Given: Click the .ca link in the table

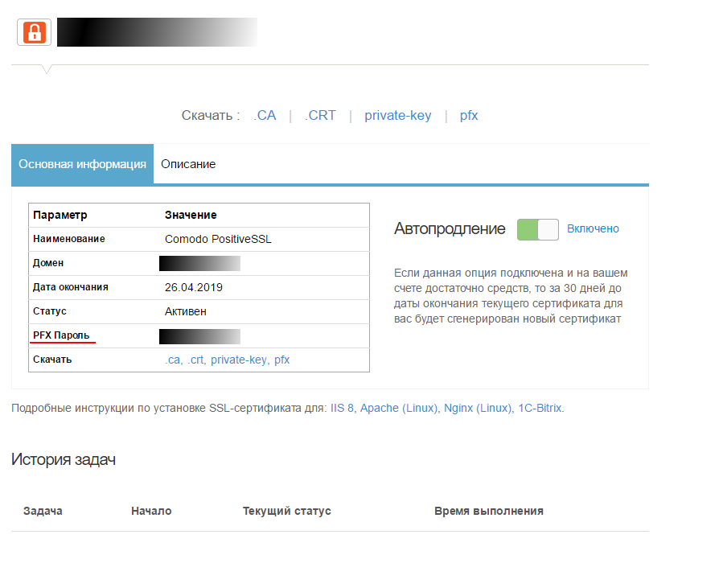Looking at the screenshot, I should pyautogui.click(x=173, y=360).
